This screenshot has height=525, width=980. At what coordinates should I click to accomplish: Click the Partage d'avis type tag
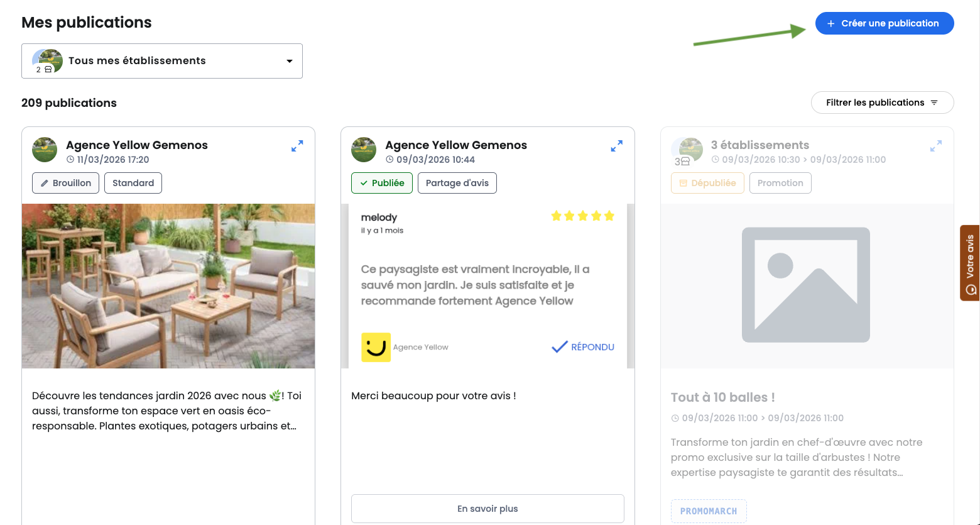click(457, 183)
